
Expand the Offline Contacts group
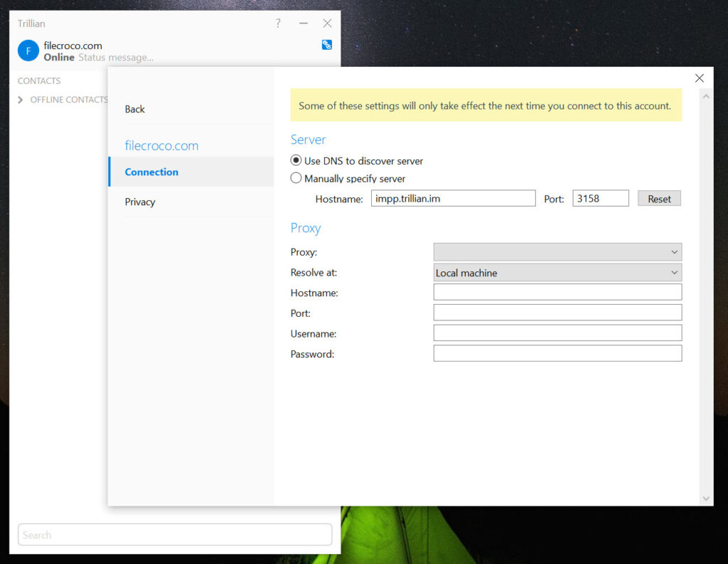(x=21, y=99)
